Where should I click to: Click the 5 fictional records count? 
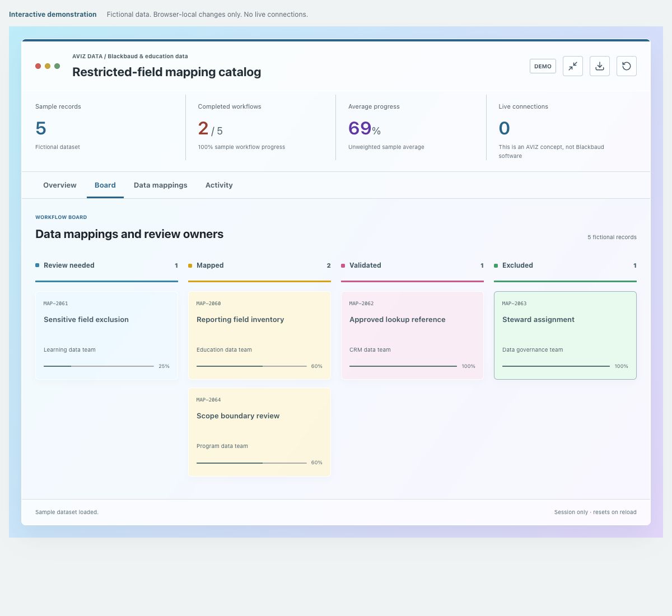tap(612, 237)
